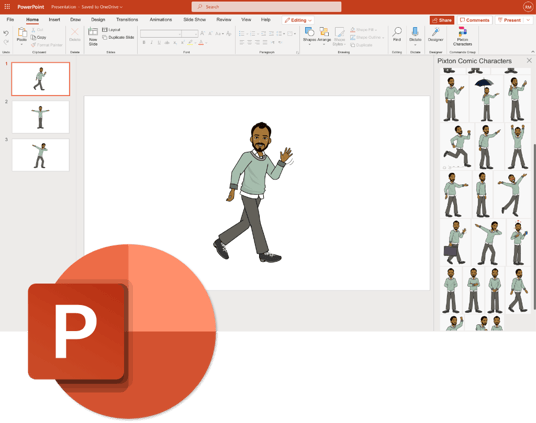The width and height of the screenshot is (536, 423).
Task: Pick the character carrying a briefcase
Action: (455, 242)
